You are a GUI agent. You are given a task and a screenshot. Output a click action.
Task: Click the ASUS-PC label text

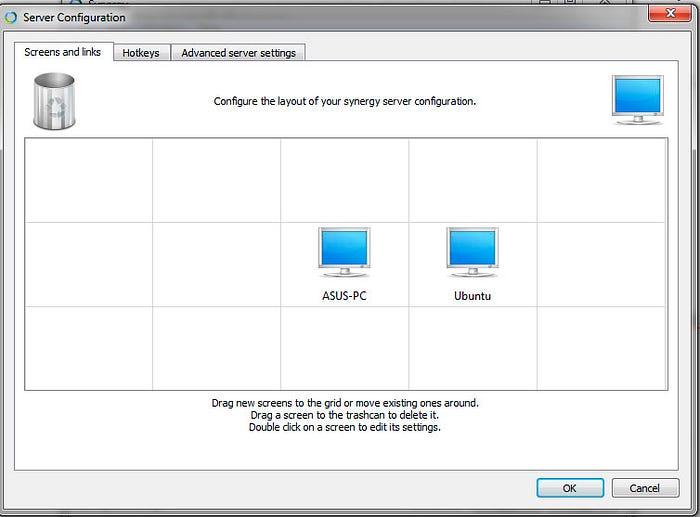coord(344,296)
